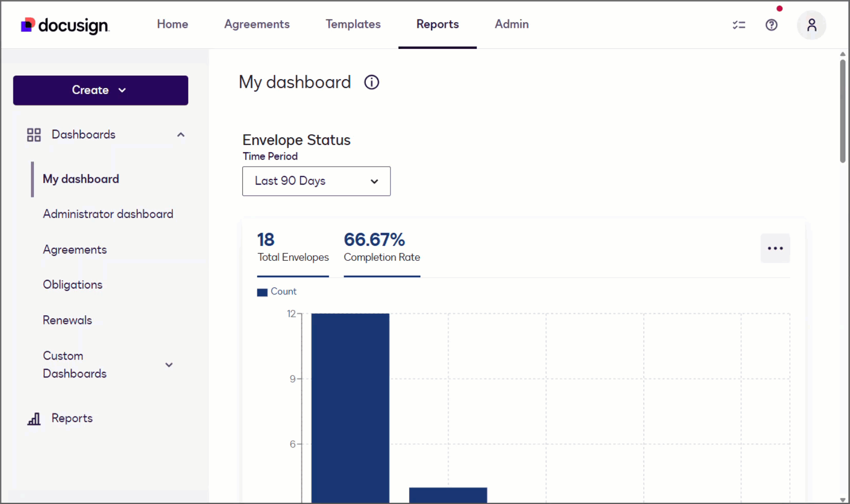Open the Admin tab
850x504 pixels.
pyautogui.click(x=511, y=24)
